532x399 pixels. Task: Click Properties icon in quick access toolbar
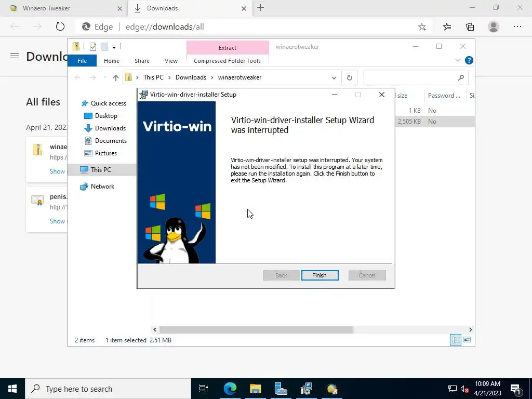pos(92,47)
